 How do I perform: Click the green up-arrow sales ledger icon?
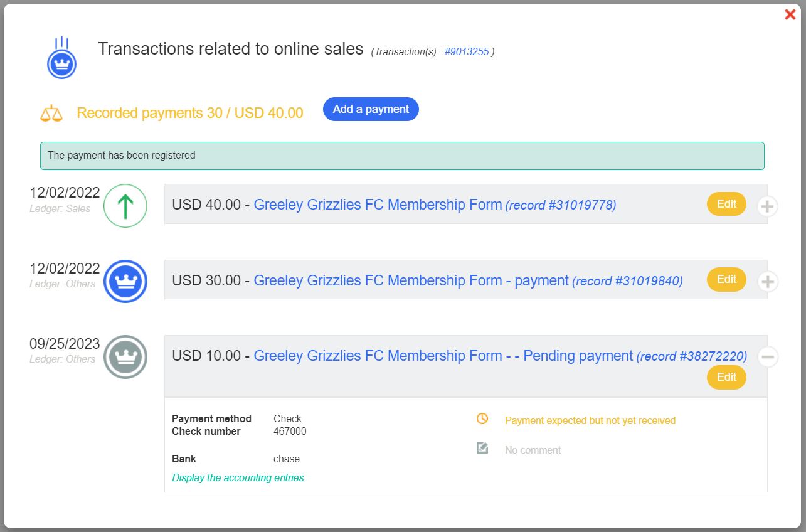[125, 206]
